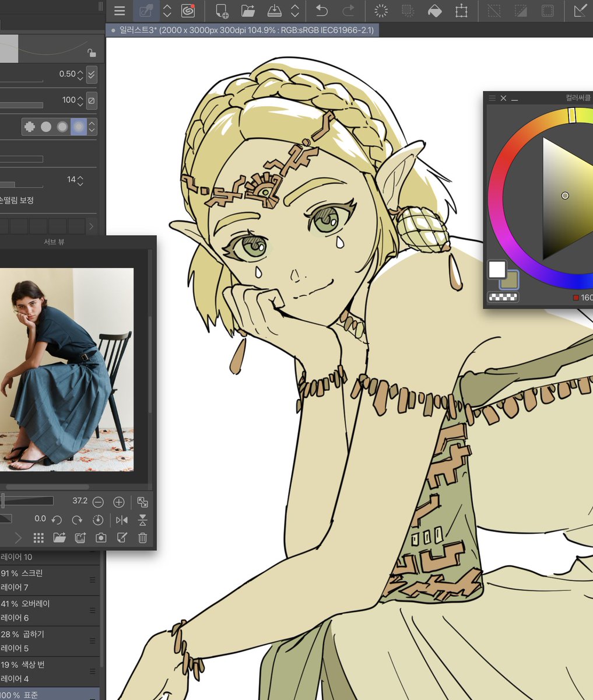This screenshot has height=700, width=593.
Task: Select the weak anti-aliasing circle option
Action: click(x=45, y=127)
